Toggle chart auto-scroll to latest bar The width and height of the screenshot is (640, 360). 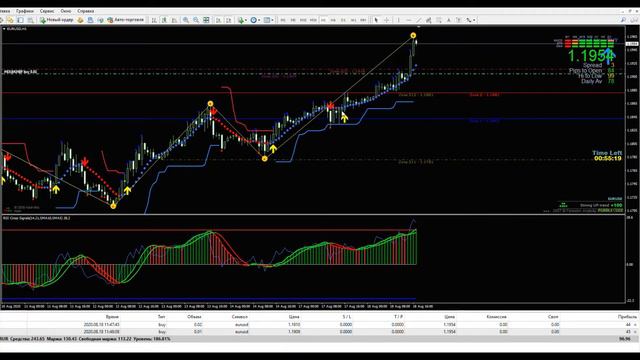pyautogui.click(x=218, y=20)
